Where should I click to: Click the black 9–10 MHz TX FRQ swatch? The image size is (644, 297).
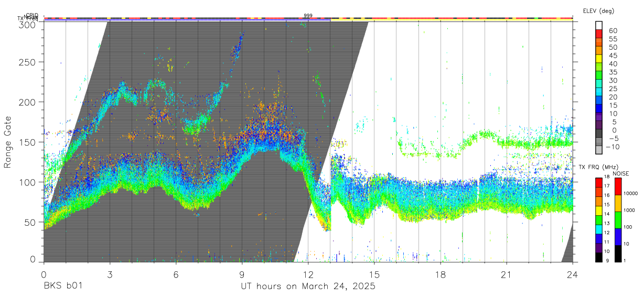[x=599, y=257]
